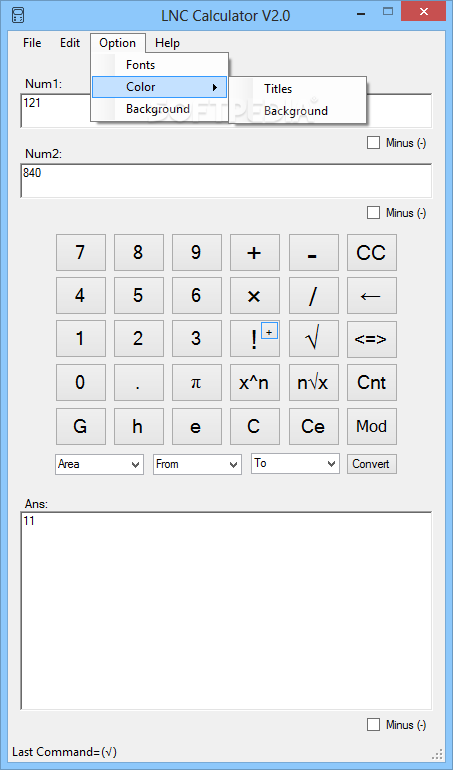This screenshot has width=453, height=770.
Task: Tap digit 1 key
Action: click(81, 339)
